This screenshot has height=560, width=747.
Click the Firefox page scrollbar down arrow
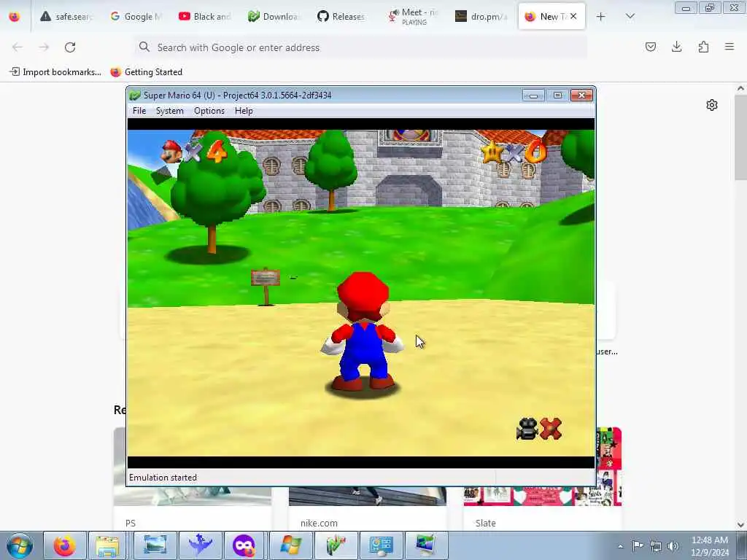[741, 525]
